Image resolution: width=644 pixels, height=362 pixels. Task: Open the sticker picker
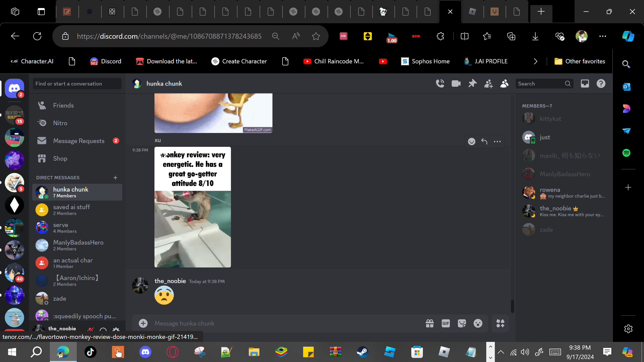[462, 323]
